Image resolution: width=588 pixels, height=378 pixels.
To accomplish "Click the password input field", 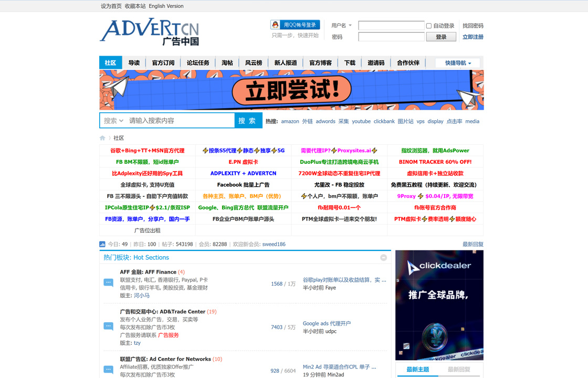I will pos(391,37).
